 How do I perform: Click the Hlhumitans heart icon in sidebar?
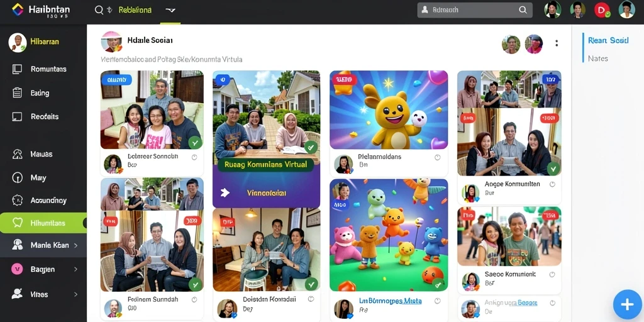click(x=17, y=223)
